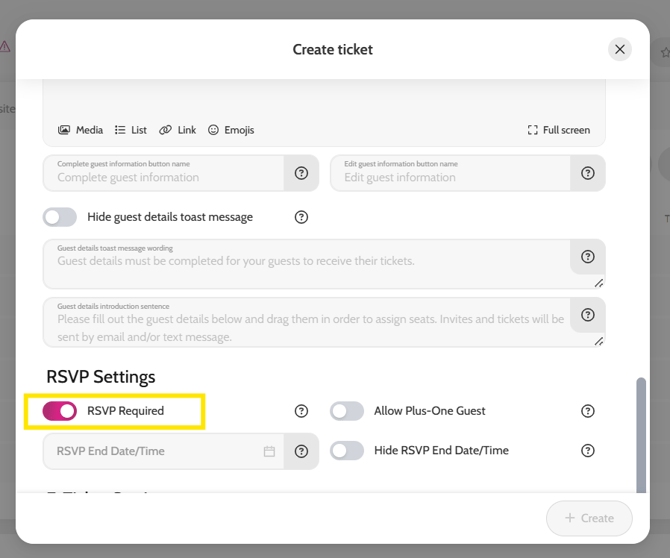Click help icon for Complete guest information field
Image resolution: width=670 pixels, height=558 pixels.
pyautogui.click(x=301, y=173)
